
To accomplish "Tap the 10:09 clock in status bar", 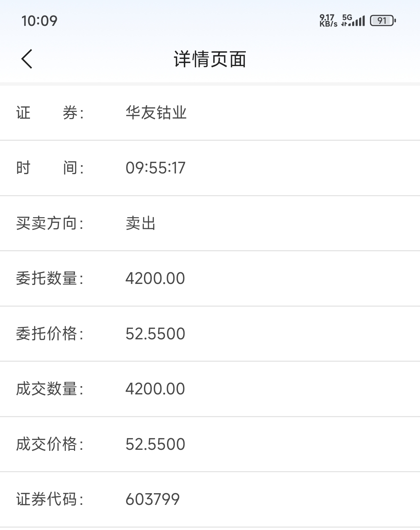I will pyautogui.click(x=39, y=21).
